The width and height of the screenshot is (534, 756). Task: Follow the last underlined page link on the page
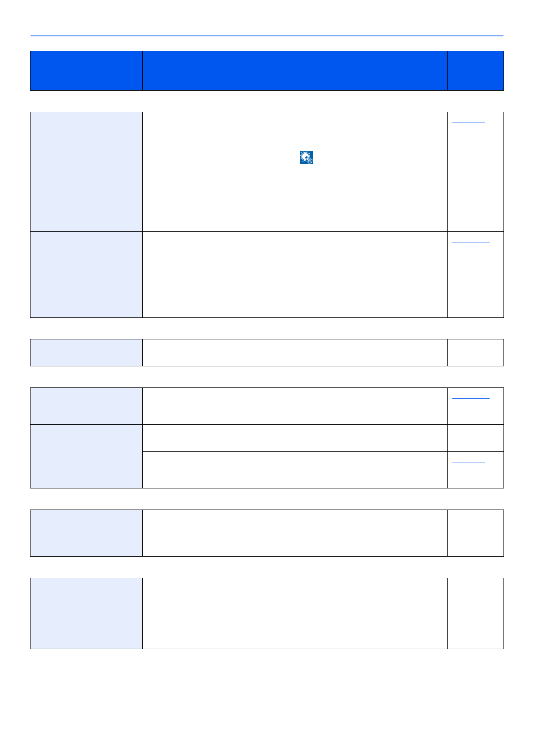[x=468, y=462]
